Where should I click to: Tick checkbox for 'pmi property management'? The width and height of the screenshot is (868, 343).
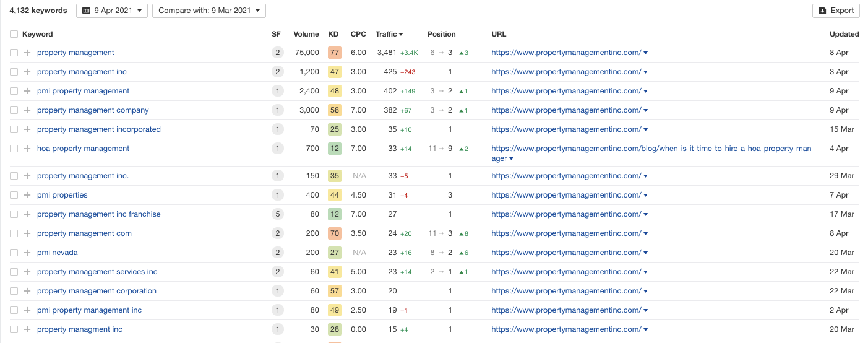pyautogui.click(x=14, y=91)
